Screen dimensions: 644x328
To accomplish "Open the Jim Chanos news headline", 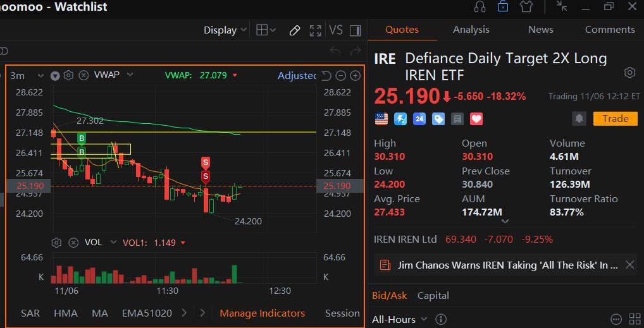I will click(x=507, y=265).
